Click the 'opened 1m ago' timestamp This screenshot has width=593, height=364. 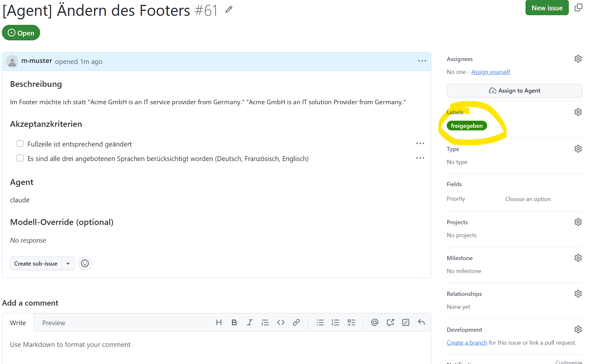(x=79, y=61)
